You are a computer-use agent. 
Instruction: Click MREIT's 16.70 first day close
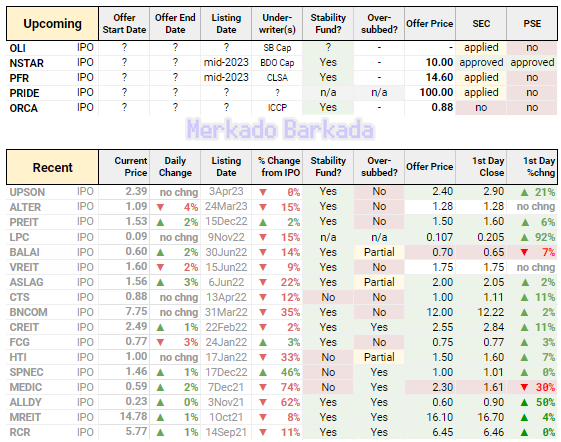click(491, 417)
